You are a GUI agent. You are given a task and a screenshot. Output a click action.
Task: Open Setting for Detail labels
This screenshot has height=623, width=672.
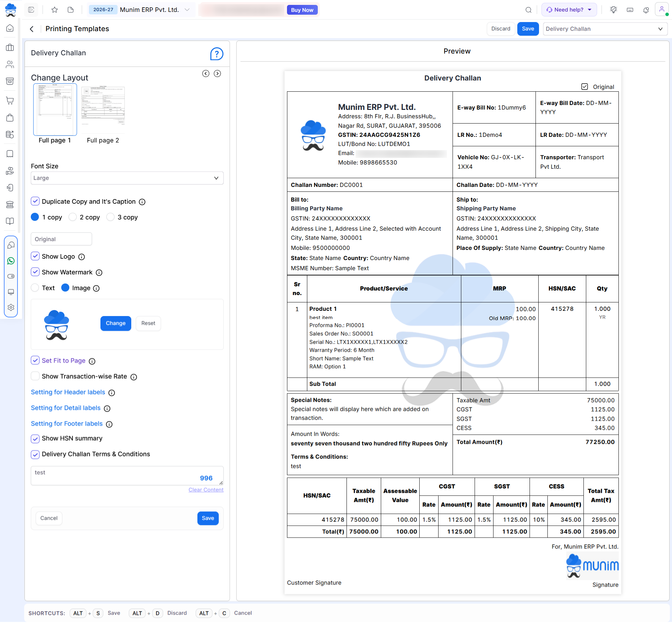[x=65, y=408]
